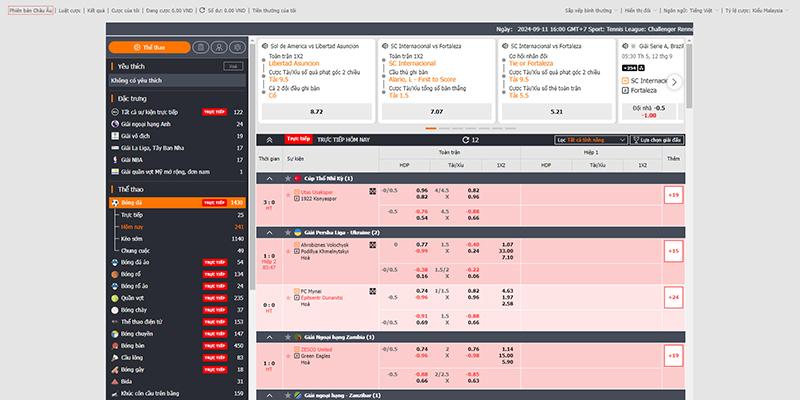Click parlay odds 7.07 on featured card
800x400 pixels.
437,112
